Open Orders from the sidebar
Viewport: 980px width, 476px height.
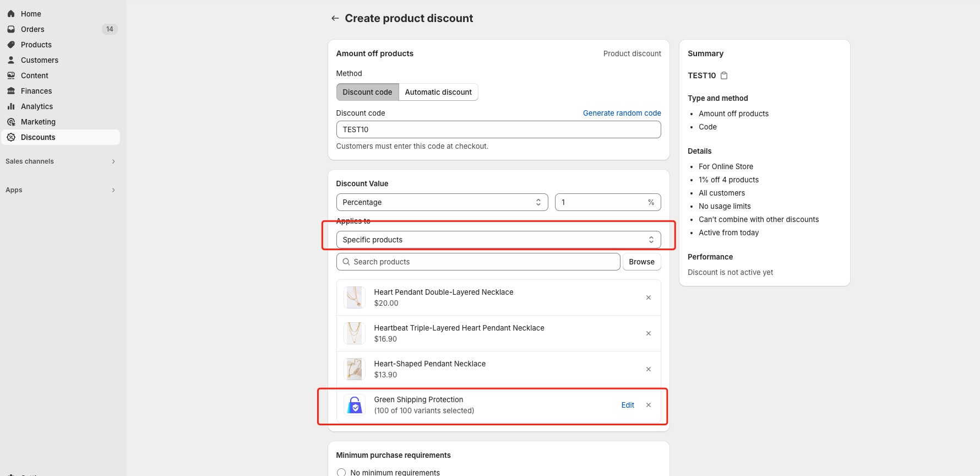click(32, 29)
